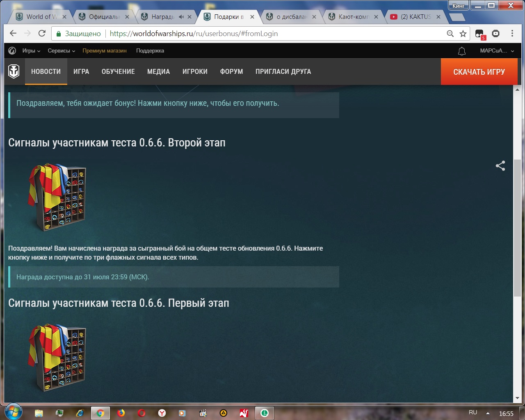Open the ИГРОКИ menu
Image resolution: width=525 pixels, height=420 pixels.
195,71
